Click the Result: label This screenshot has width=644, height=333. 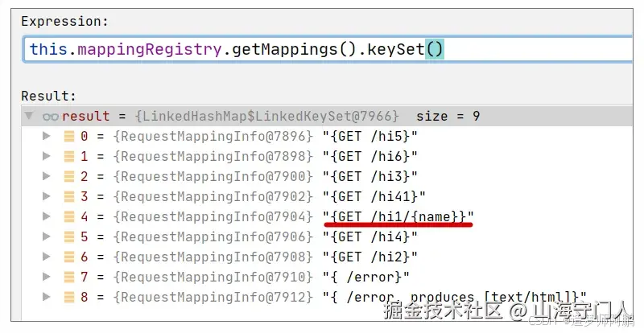[48, 96]
